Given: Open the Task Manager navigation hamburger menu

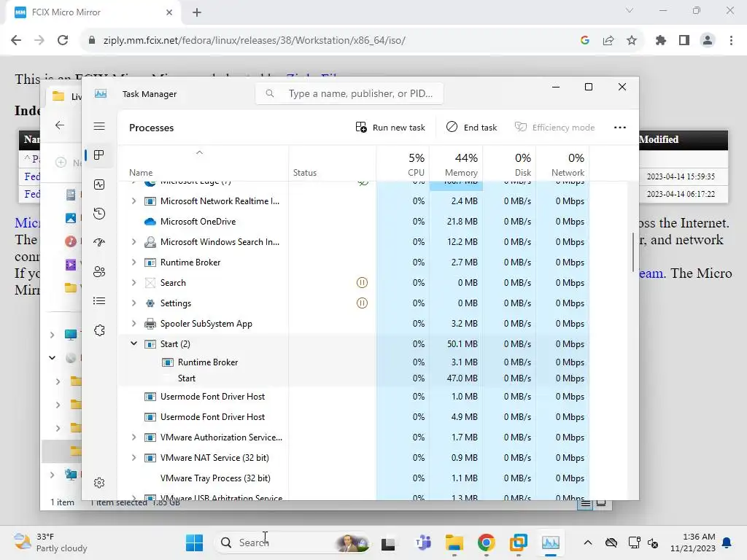Looking at the screenshot, I should click(x=99, y=126).
